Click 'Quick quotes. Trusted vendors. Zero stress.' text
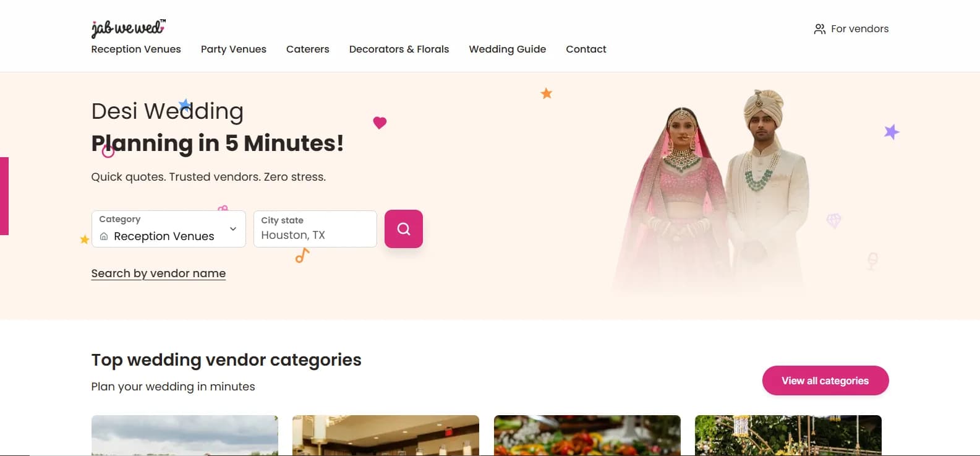The image size is (980, 456). (x=208, y=177)
